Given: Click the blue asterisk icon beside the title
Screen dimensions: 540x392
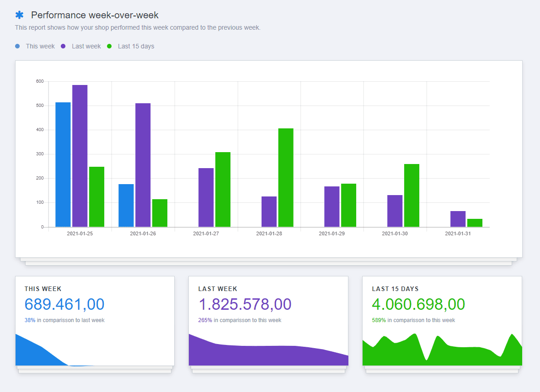Looking at the screenshot, I should pos(20,15).
